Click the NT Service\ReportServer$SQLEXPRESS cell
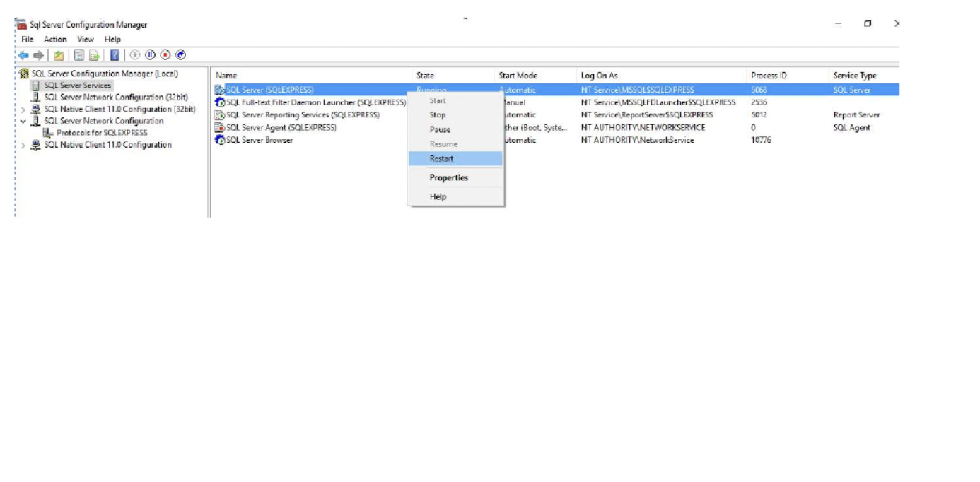The height and width of the screenshot is (482, 980). pyautogui.click(x=647, y=114)
